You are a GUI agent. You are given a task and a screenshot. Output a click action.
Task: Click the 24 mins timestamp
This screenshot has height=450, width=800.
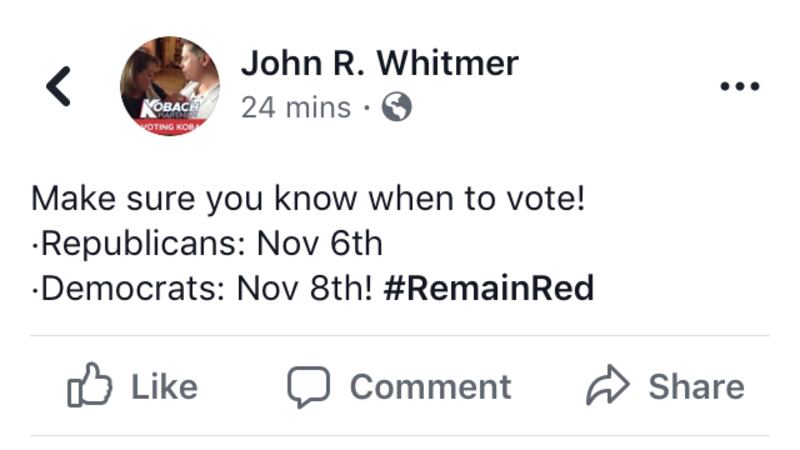295,107
